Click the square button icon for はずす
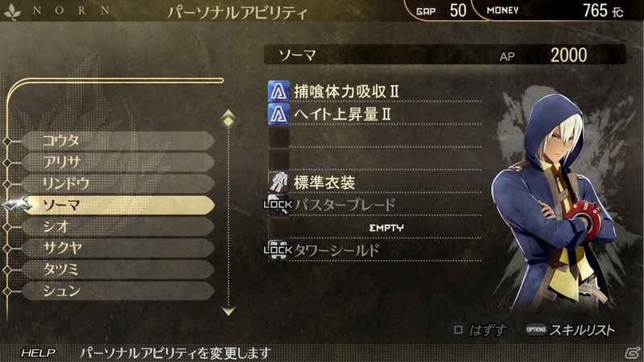The width and height of the screenshot is (644, 362). pyautogui.click(x=458, y=330)
